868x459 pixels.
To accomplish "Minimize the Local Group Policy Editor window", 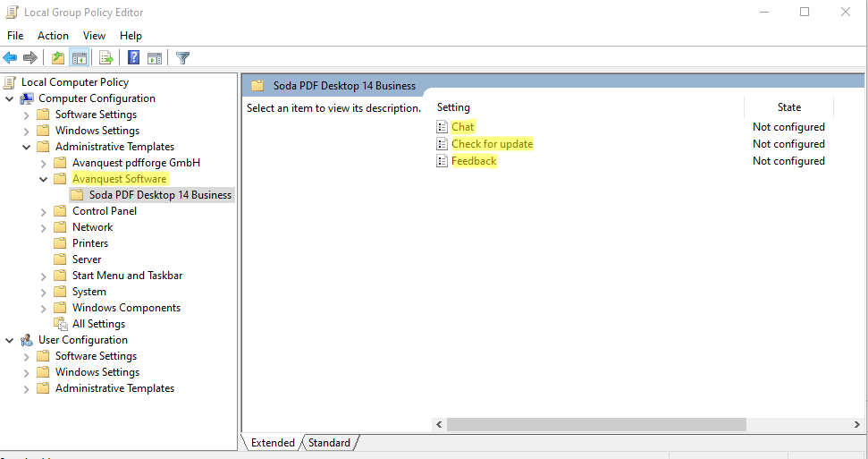I will pyautogui.click(x=764, y=12).
